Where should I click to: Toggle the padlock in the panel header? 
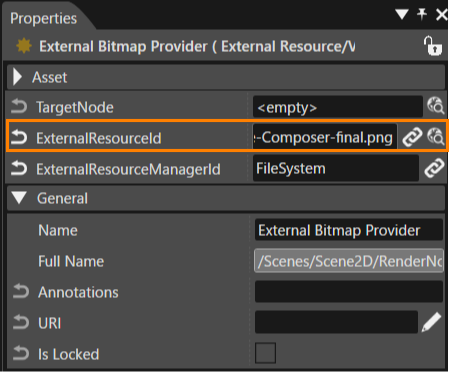tap(433, 46)
